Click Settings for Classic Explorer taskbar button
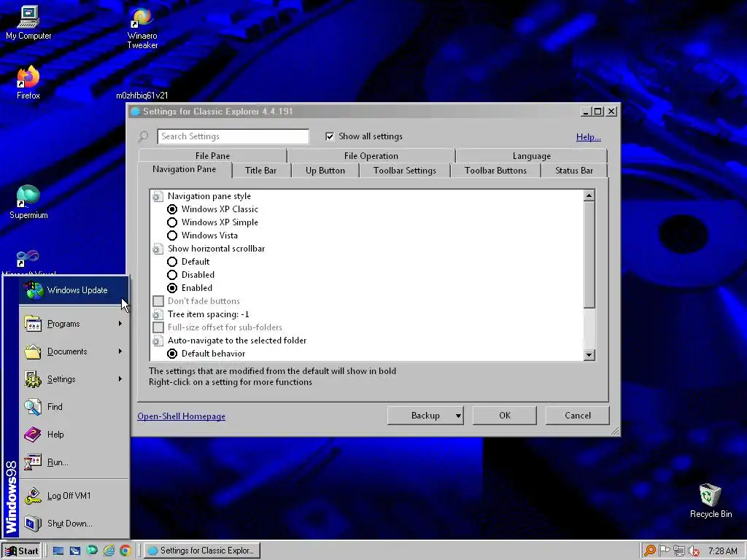Image resolution: width=747 pixels, height=560 pixels. click(202, 551)
